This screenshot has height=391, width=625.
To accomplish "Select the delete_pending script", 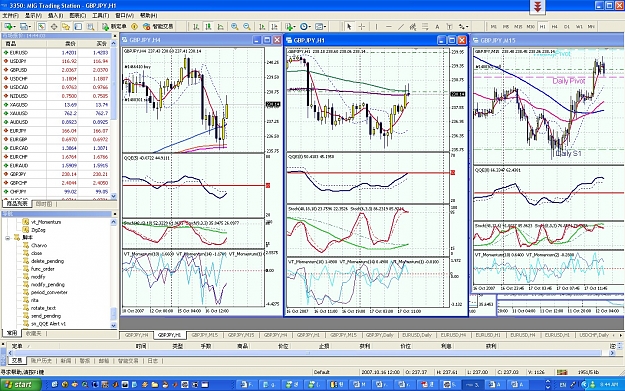I will (x=47, y=261).
